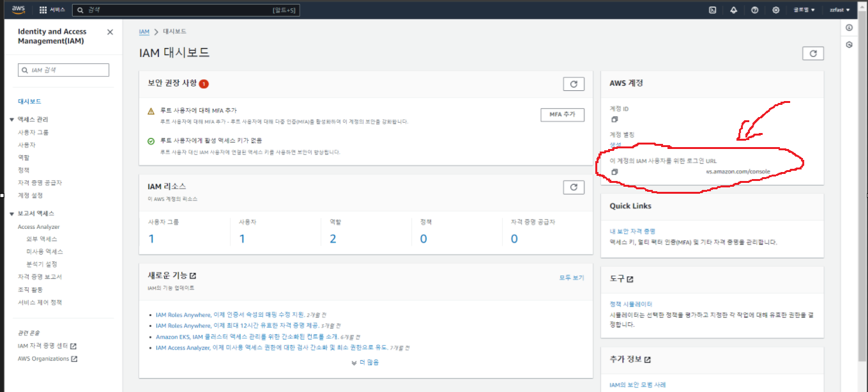
Task: Open 추가 정보 external link icon
Action: pyautogui.click(x=648, y=360)
